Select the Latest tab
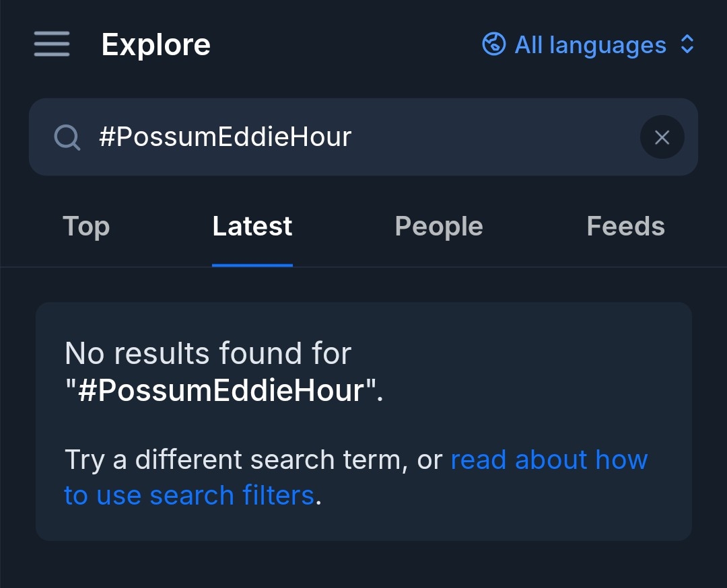 pos(252,227)
